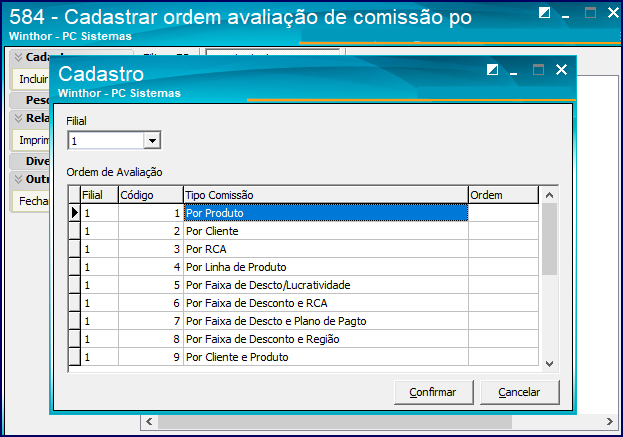Click the 'Tipo Comissão' column header
623x437 pixels.
click(x=325, y=195)
